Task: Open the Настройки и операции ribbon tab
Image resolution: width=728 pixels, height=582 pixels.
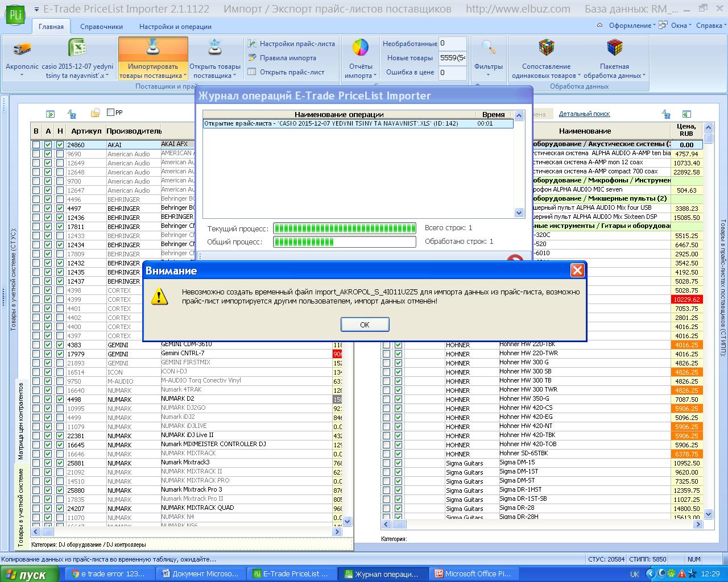Action: [x=175, y=26]
